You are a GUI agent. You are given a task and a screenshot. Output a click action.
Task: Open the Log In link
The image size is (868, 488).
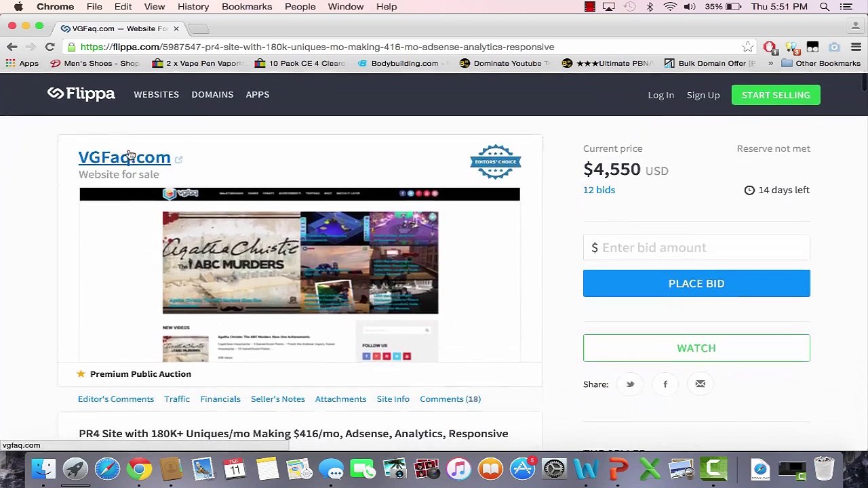point(661,95)
